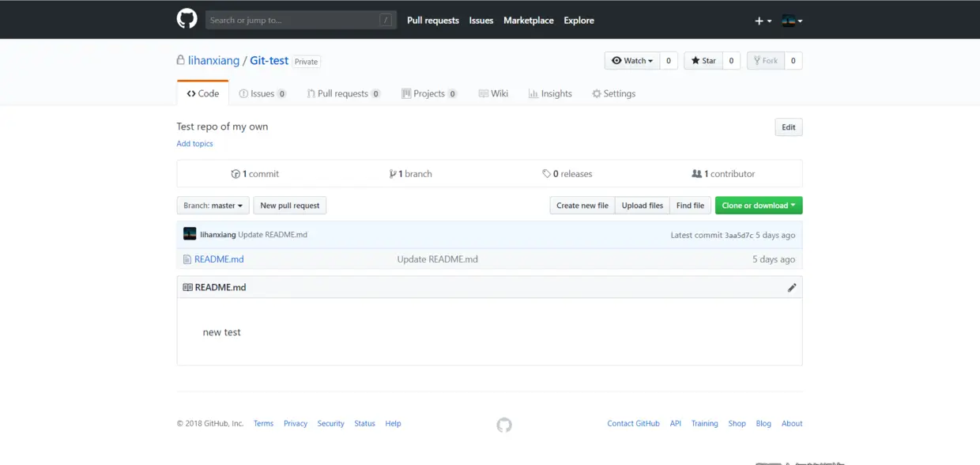
Task: Go to the Settings tab
Action: (614, 93)
